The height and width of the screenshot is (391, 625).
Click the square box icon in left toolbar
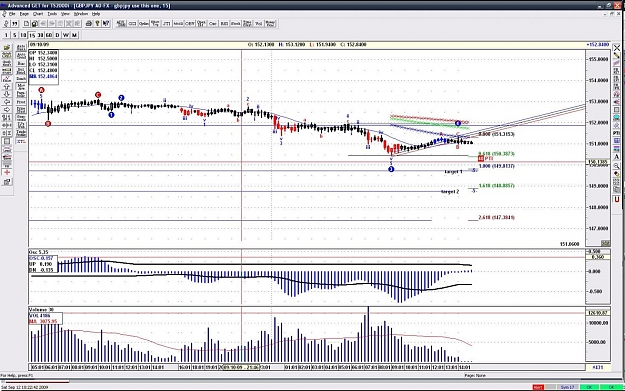pos(7,141)
